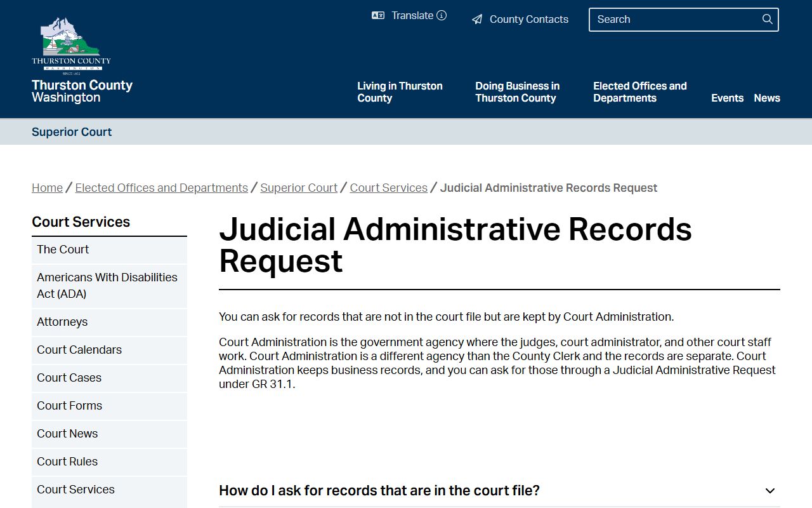Select The Court in sidebar
This screenshot has height=508, width=812.
click(109, 250)
